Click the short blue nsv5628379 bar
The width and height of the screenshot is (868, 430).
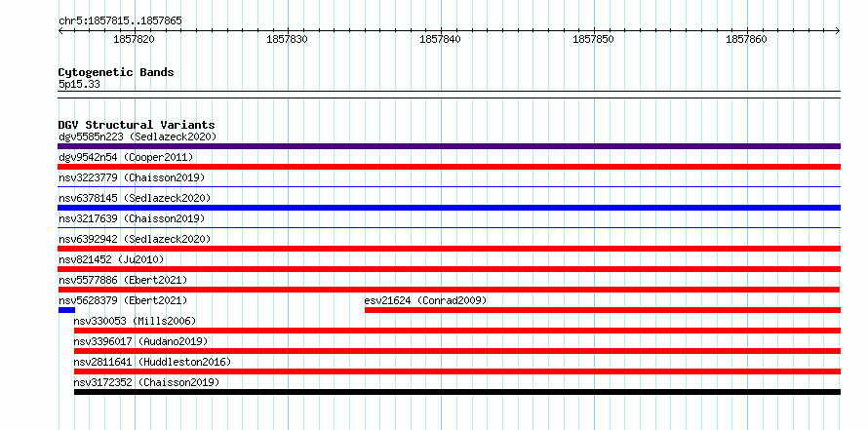click(x=66, y=310)
